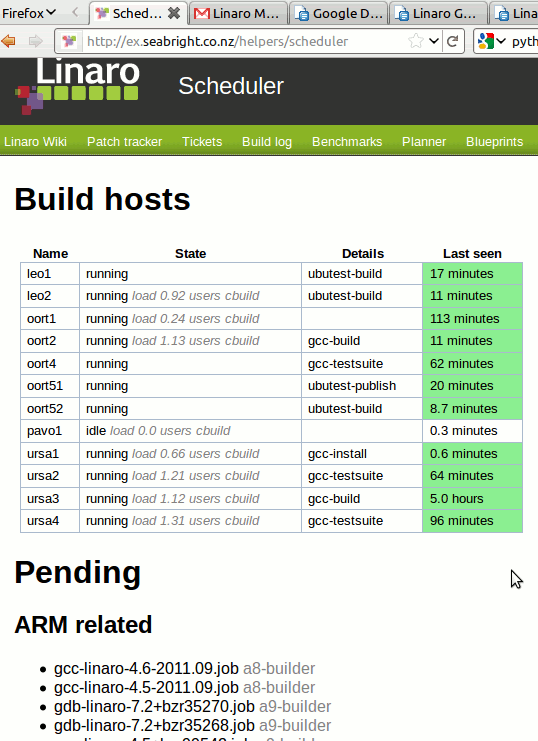The width and height of the screenshot is (538, 741).
Task: Click the browser forward arrow icon
Action: pos(35,42)
